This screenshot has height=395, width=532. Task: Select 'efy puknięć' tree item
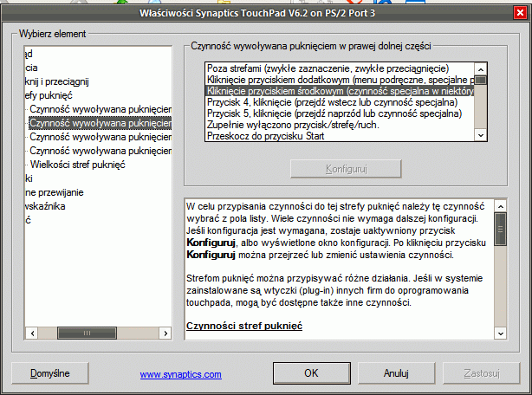49,95
